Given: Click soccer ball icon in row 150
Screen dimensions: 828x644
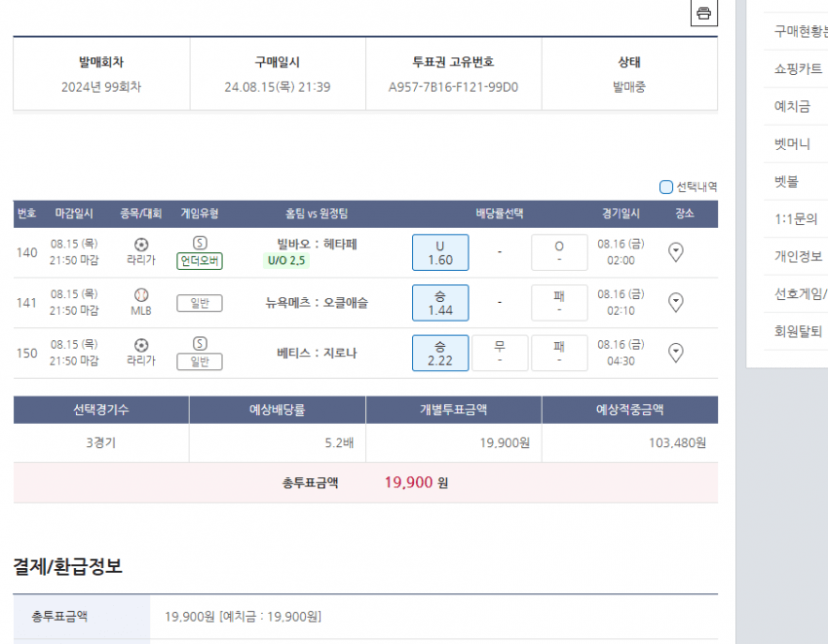Looking at the screenshot, I should coord(141,345).
